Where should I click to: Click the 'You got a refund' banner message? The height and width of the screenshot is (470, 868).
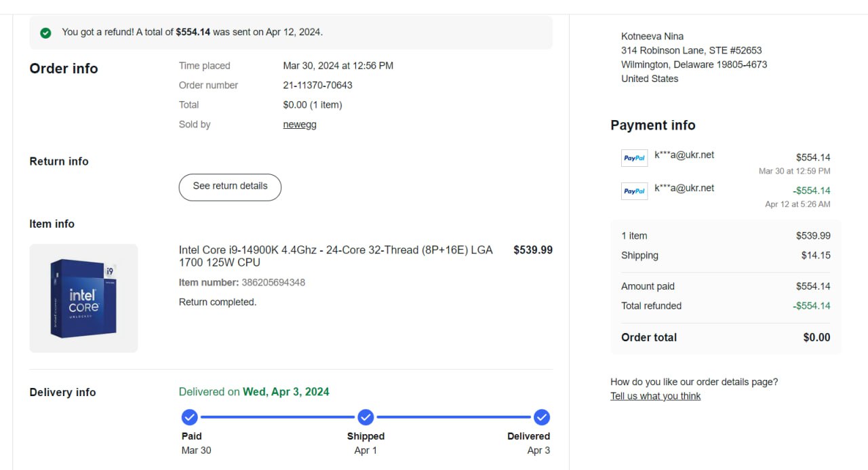192,32
